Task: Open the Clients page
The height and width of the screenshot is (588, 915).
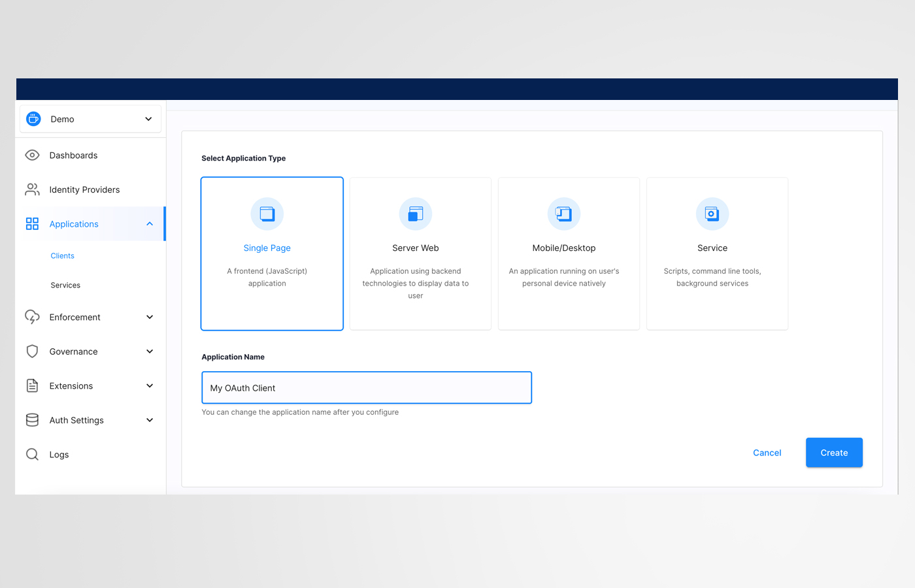Action: click(x=62, y=255)
